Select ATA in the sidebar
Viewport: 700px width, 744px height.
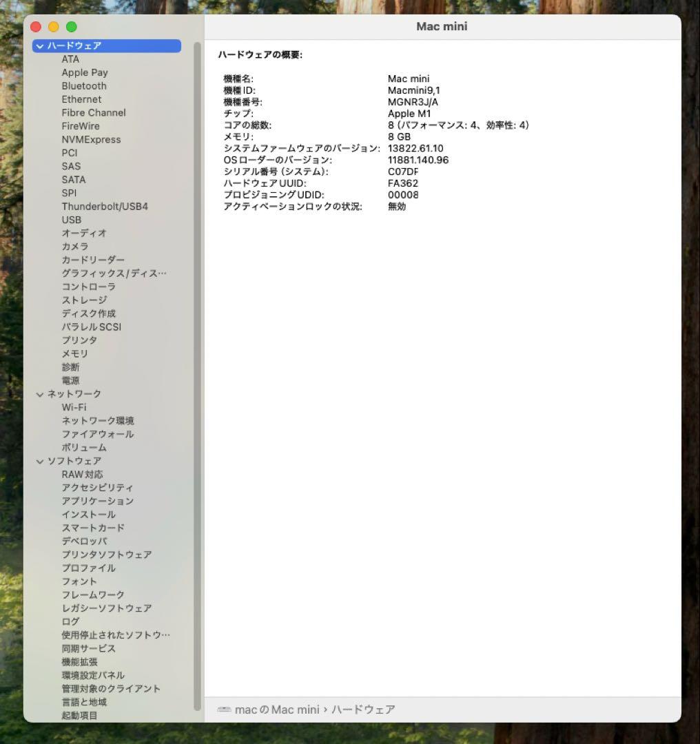pos(70,59)
